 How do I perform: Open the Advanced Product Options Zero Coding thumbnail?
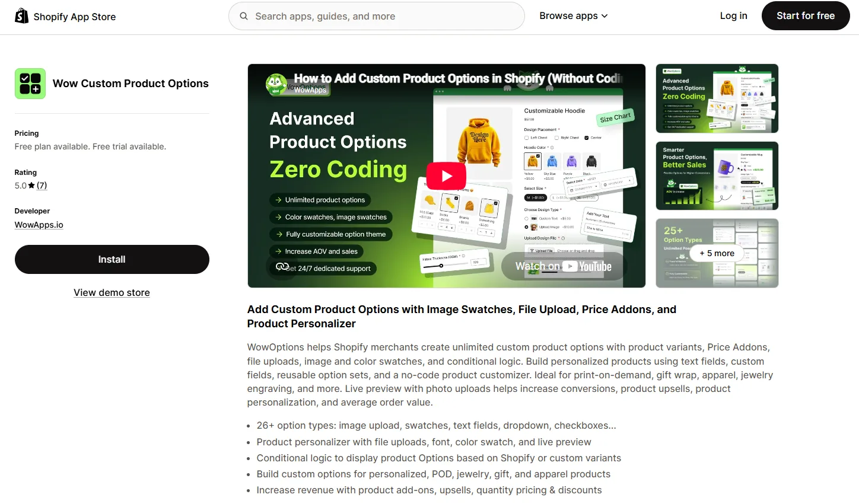click(x=717, y=98)
